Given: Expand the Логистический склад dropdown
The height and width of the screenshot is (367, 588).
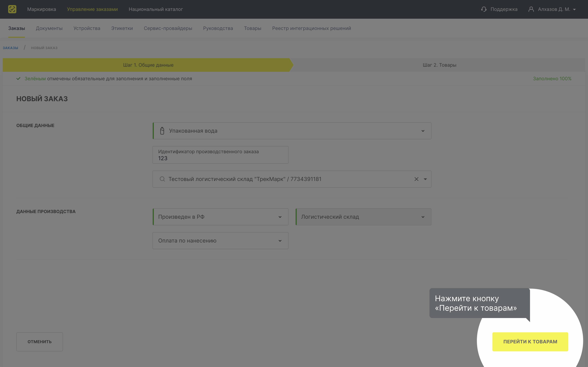Looking at the screenshot, I should point(423,217).
